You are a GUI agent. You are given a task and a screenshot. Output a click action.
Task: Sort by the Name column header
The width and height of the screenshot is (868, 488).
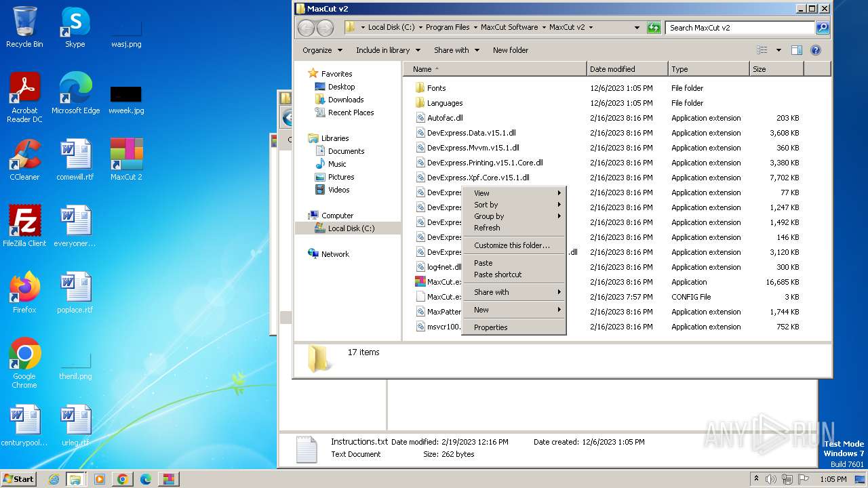[x=496, y=69]
